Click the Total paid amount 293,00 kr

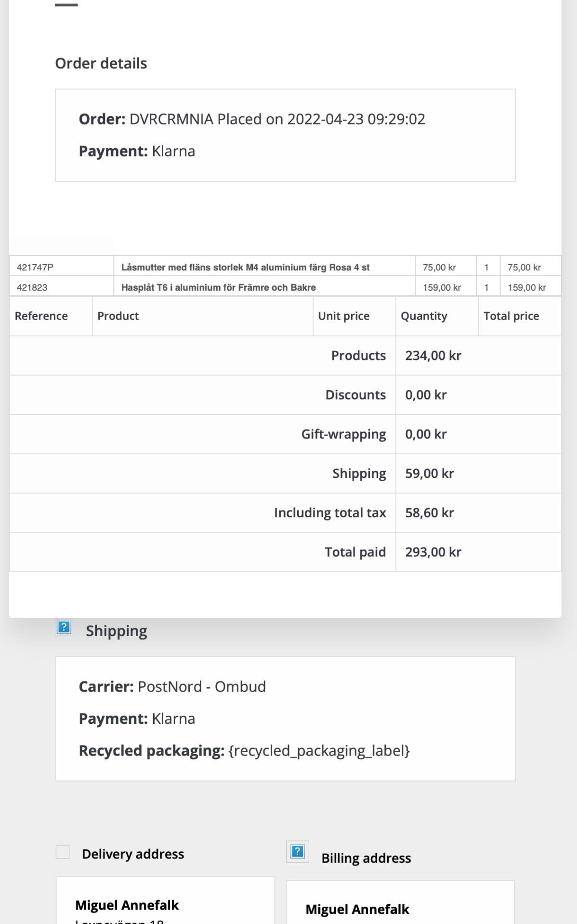coord(433,552)
